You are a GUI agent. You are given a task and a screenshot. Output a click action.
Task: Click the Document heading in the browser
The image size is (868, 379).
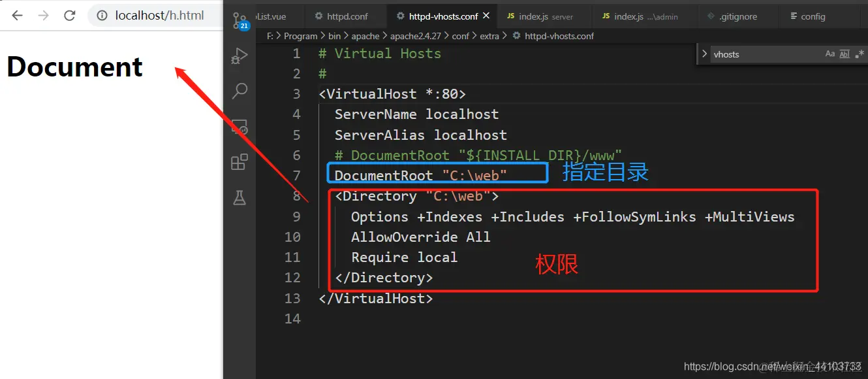tap(74, 67)
